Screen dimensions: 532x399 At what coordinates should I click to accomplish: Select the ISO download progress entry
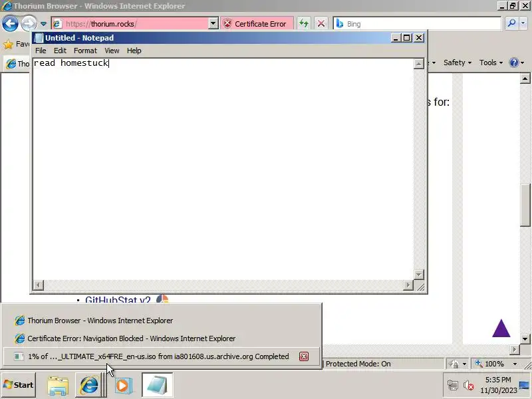[x=161, y=356]
